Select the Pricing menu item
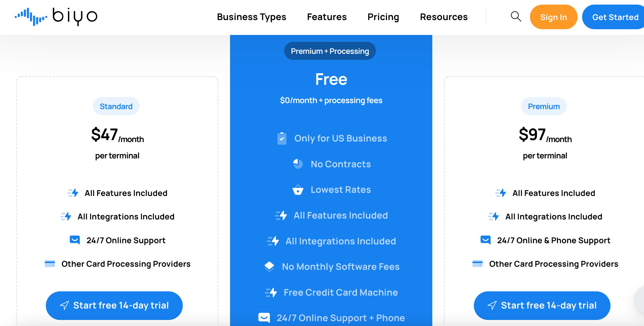The height and width of the screenshot is (326, 644). tap(383, 17)
